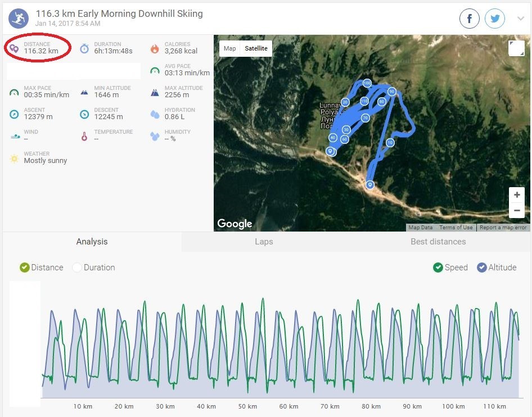Viewport: 532px width, 417px height.
Task: Open the Best distances tab
Action: (438, 242)
